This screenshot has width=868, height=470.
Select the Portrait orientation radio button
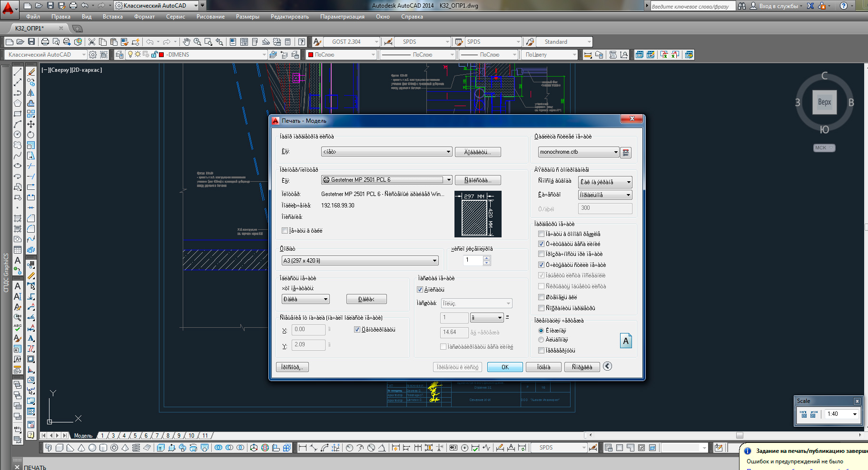[x=541, y=331]
